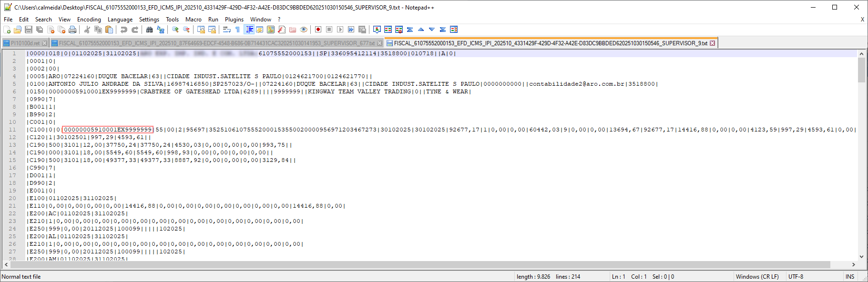Click the Save file icon
868x282 pixels.
(x=29, y=30)
